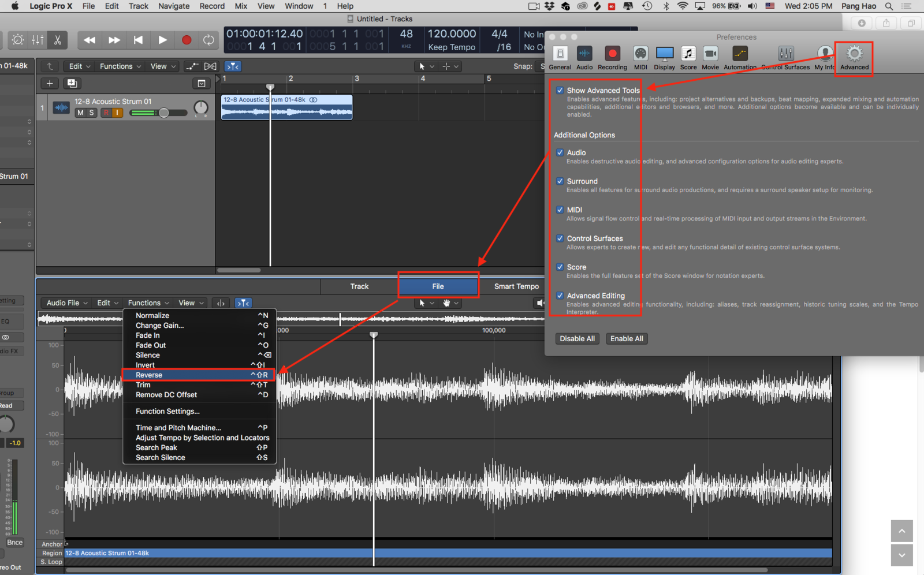Open Time and Pitch Machine menu item
Screen dimensions: 924x575
click(x=199, y=428)
